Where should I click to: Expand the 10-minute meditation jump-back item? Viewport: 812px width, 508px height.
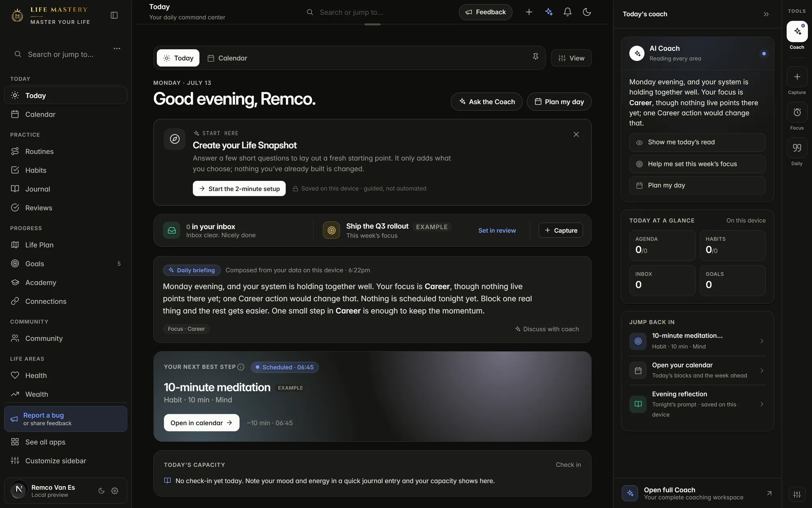(x=697, y=341)
